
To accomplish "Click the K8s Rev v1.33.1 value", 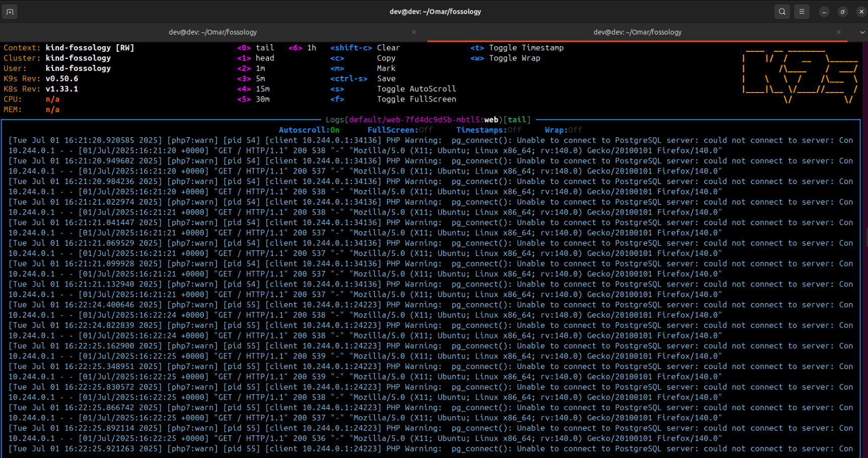I will pos(62,89).
